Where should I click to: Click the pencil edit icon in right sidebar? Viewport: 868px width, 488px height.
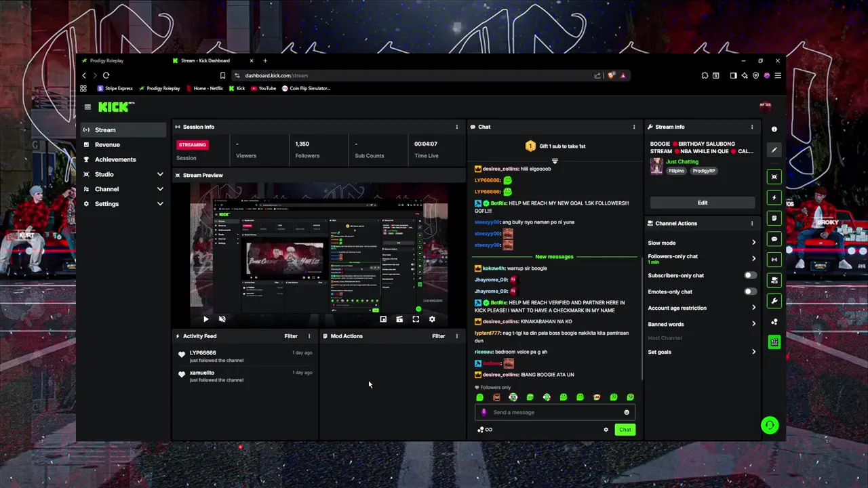click(774, 150)
